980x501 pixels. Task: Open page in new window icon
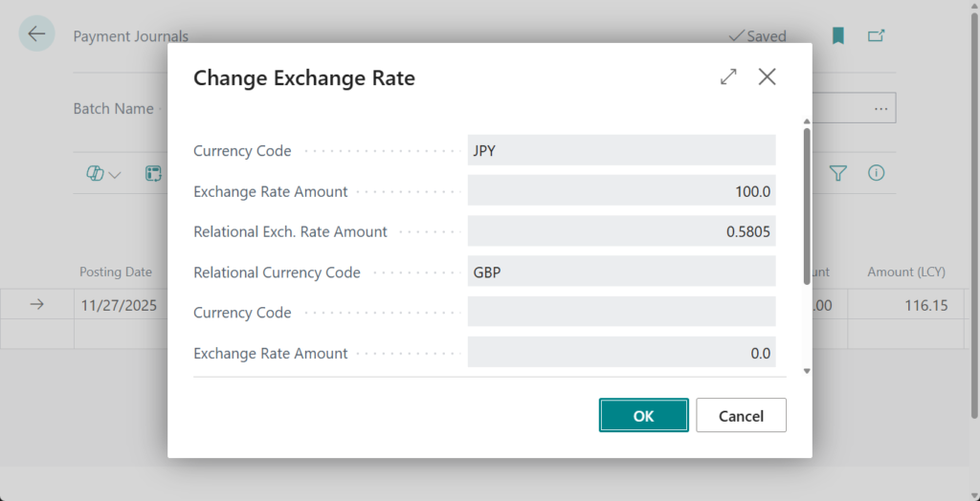876,35
